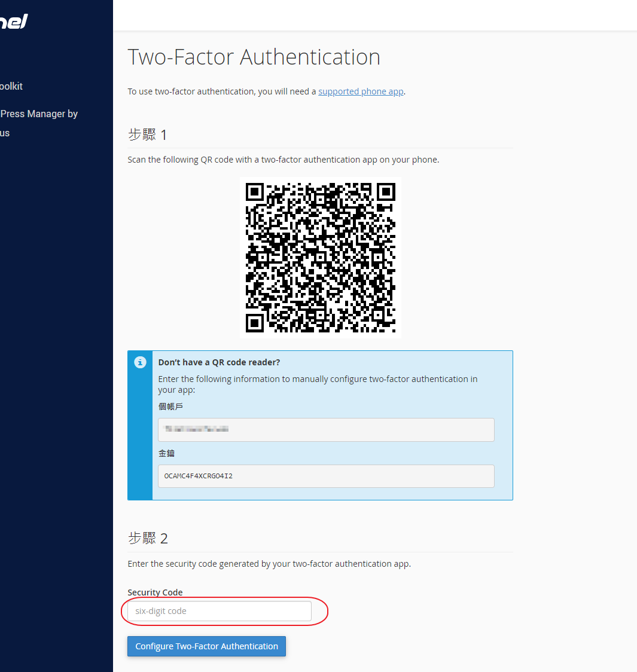The image size is (637, 672).
Task: Click the Security Code field label
Action: click(x=155, y=592)
